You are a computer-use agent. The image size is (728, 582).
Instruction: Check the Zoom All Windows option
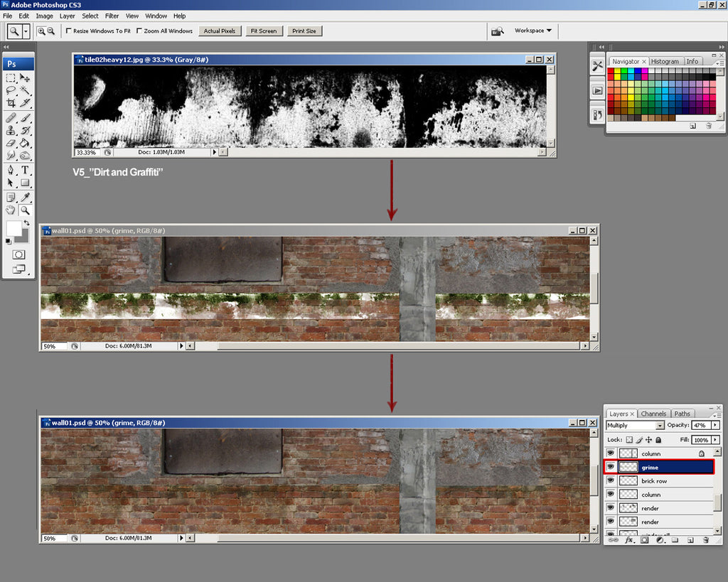[139, 31]
